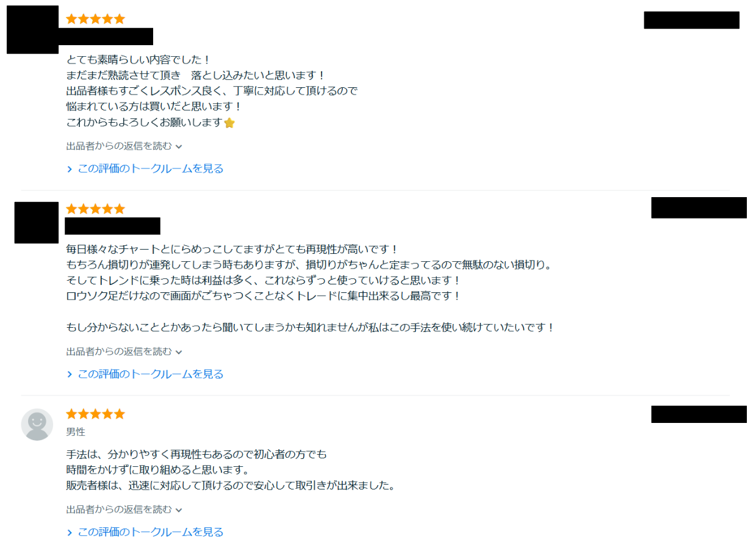
Task: Click the second reviewer's redacted username
Action: pos(112,226)
